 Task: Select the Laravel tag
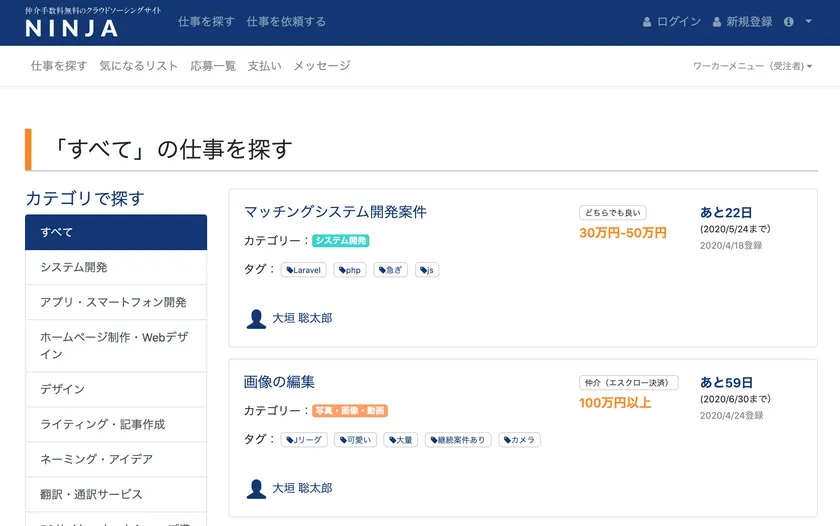(x=303, y=270)
